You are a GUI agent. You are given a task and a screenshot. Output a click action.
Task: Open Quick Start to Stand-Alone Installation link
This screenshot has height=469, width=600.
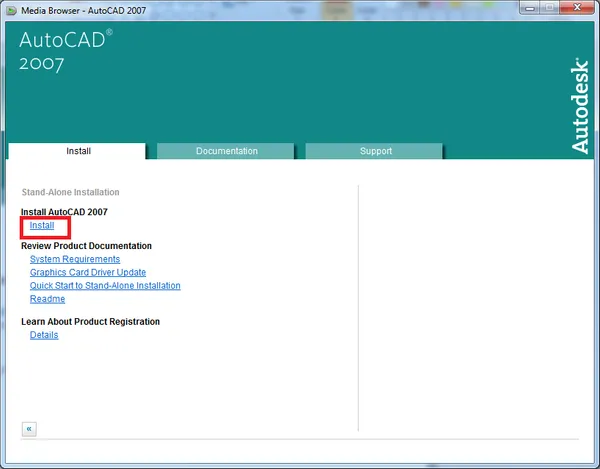coord(105,286)
